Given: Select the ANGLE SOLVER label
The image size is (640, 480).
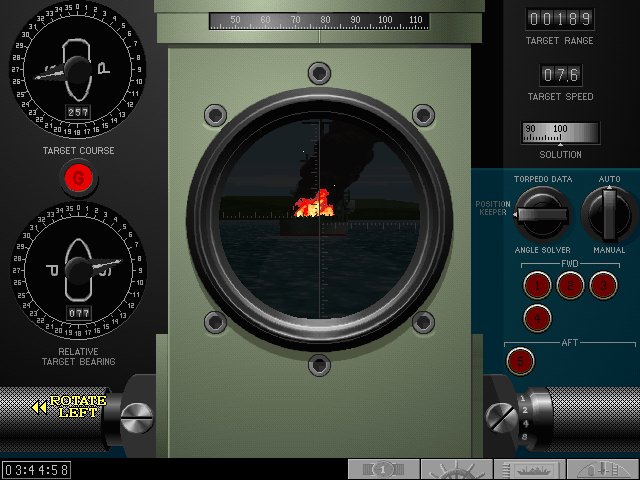Looking at the screenshot, I should point(542,250).
